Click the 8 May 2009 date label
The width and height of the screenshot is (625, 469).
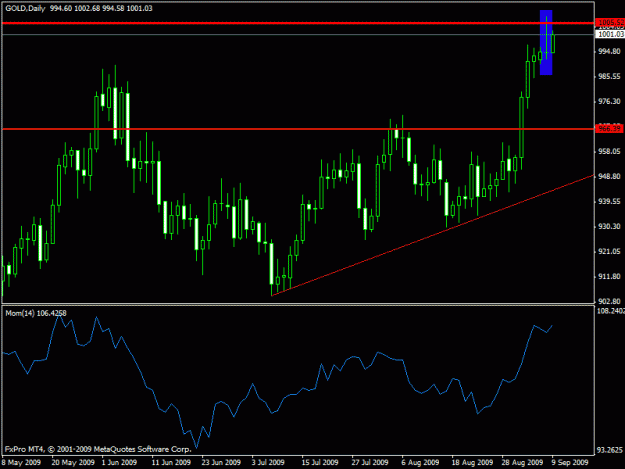[x=21, y=462]
